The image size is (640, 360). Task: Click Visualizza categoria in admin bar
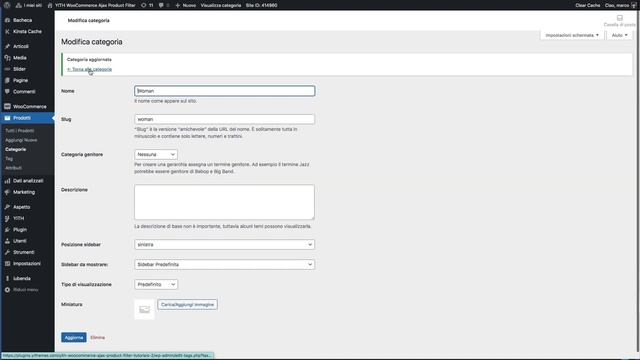click(221, 5)
